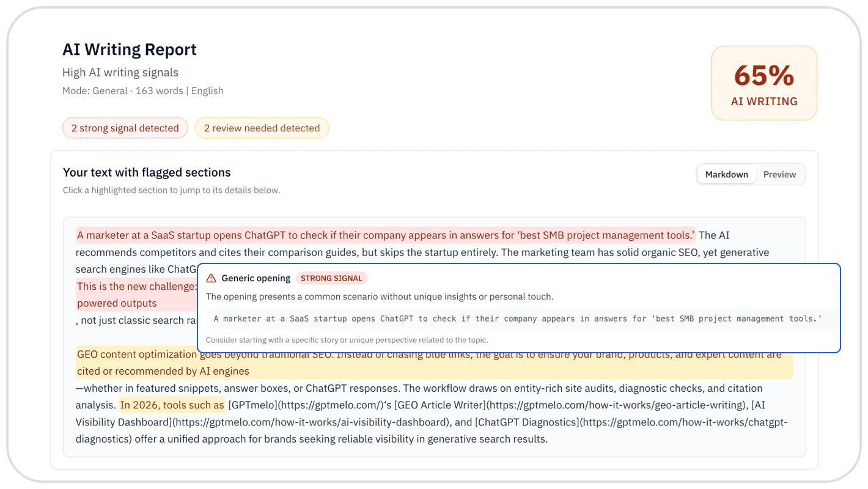Click the "Your text with flagged sections" heading
This screenshot has height=489, width=868.
pos(147,172)
